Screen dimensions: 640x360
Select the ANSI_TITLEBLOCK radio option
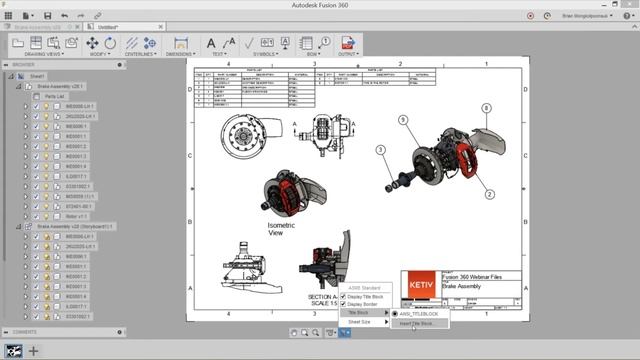pyautogui.click(x=395, y=314)
